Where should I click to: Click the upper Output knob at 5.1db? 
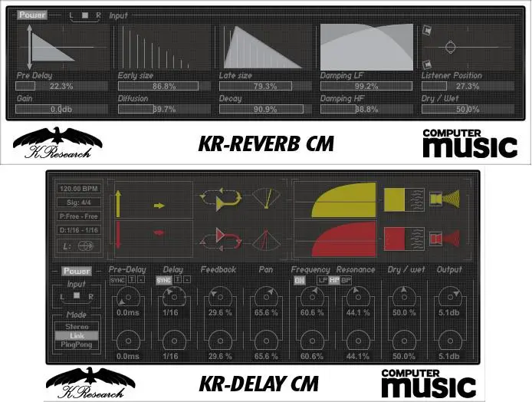coord(450,297)
